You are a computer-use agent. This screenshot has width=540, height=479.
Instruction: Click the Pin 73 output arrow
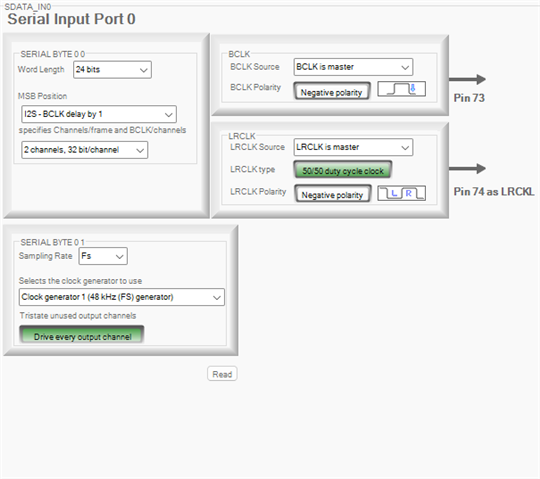[467, 79]
